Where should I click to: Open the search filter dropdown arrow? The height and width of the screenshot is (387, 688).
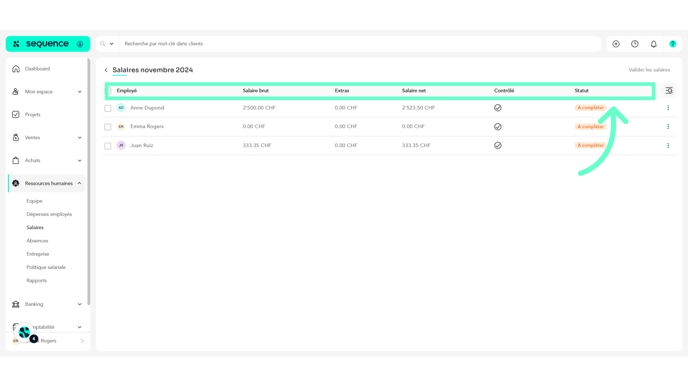tap(111, 44)
